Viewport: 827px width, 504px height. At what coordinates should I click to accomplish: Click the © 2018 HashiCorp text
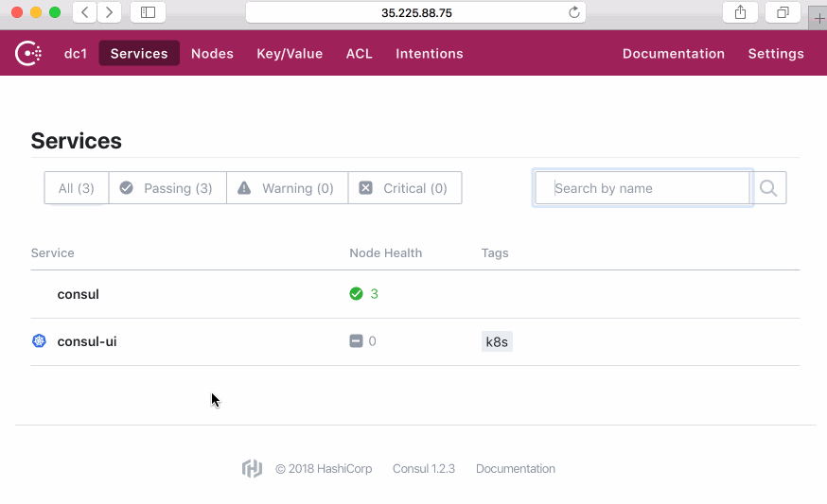click(324, 469)
